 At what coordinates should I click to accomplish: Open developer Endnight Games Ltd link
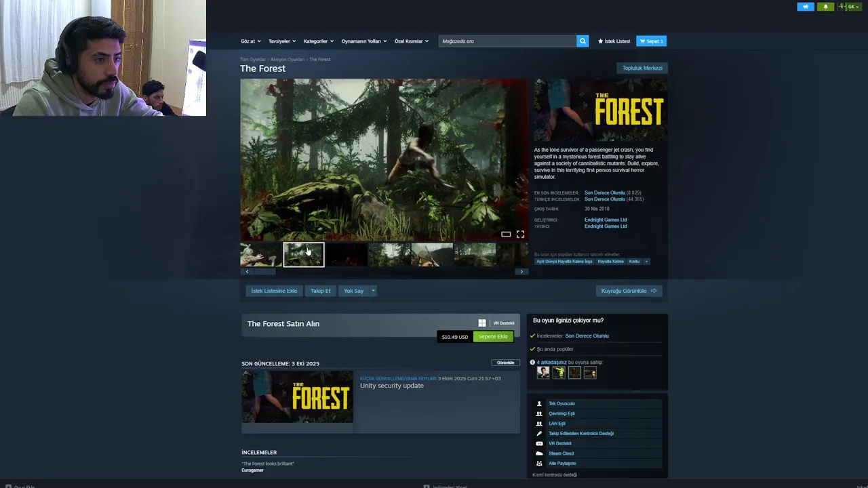606,220
